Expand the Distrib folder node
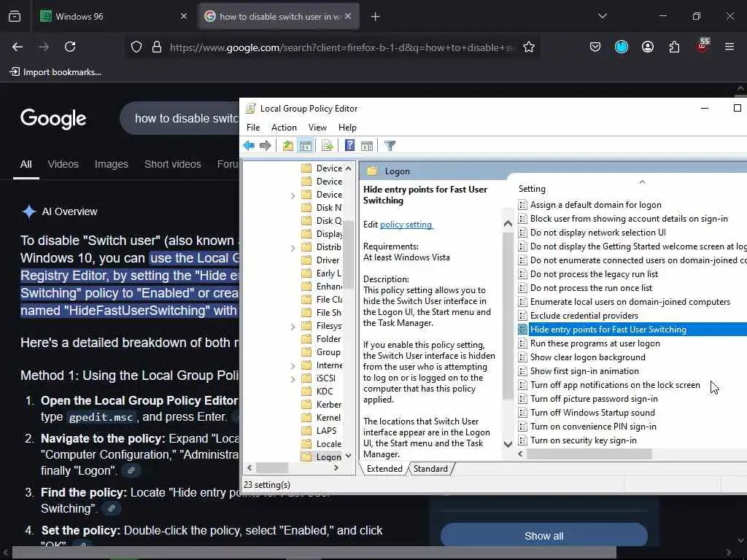Viewport: 747px width, 560px height. coord(293,248)
